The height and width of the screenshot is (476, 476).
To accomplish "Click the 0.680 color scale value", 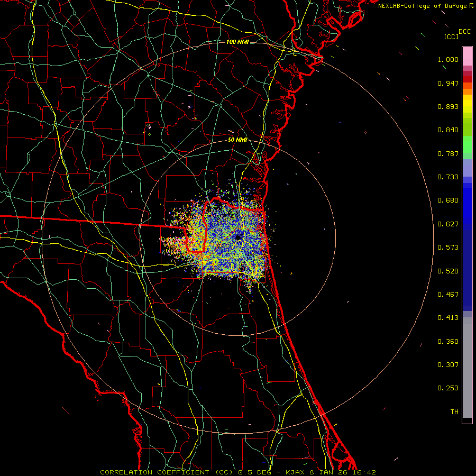I will click(x=448, y=200).
